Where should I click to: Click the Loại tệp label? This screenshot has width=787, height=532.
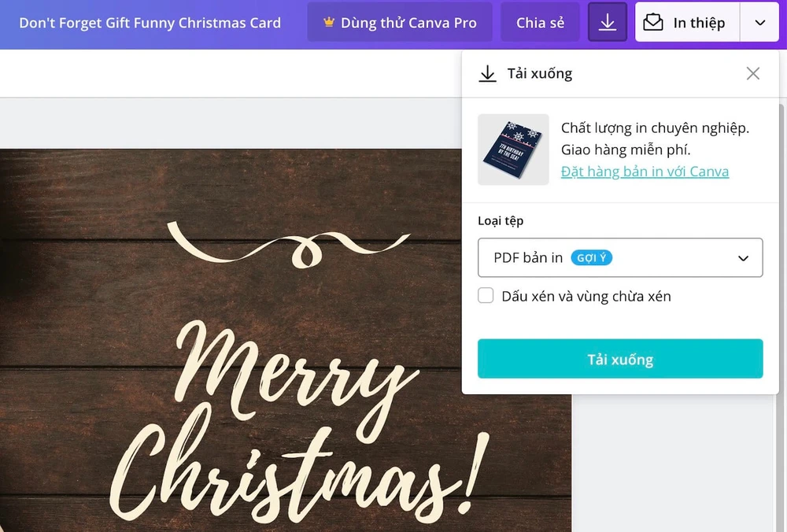coord(501,221)
